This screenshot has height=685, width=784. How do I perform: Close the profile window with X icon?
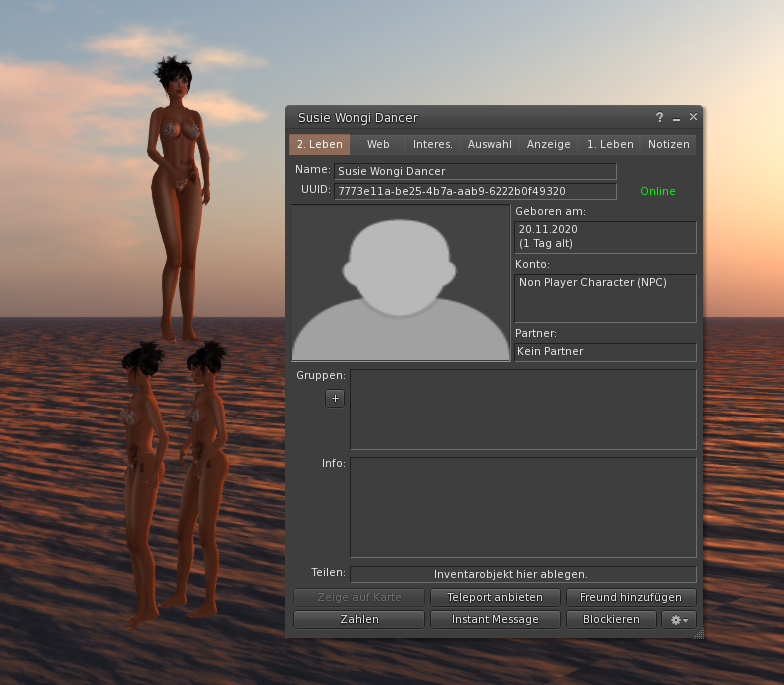pos(693,117)
